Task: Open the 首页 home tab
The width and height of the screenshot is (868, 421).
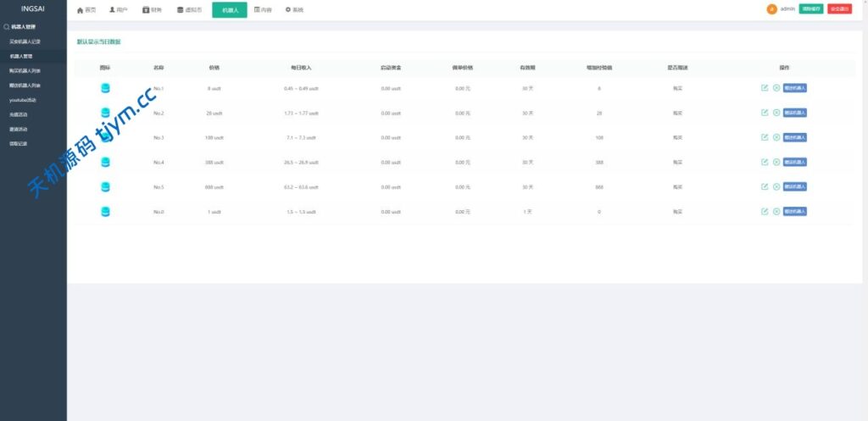Action: pos(86,10)
